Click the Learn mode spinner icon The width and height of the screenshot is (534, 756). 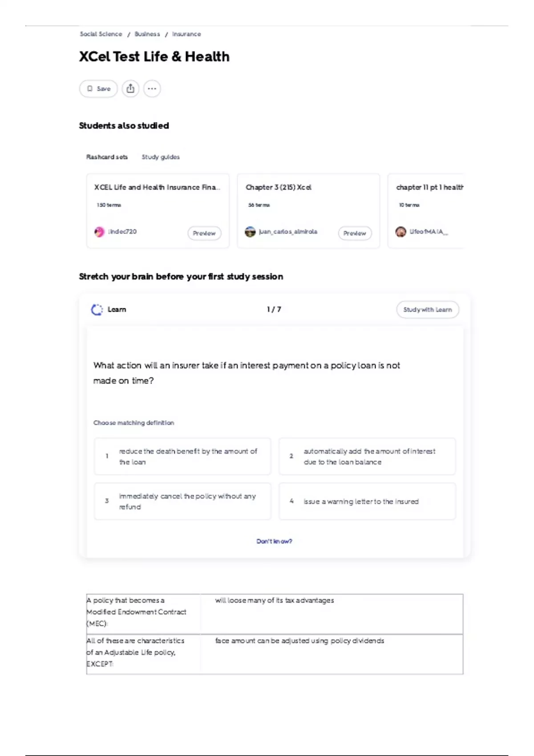point(97,310)
